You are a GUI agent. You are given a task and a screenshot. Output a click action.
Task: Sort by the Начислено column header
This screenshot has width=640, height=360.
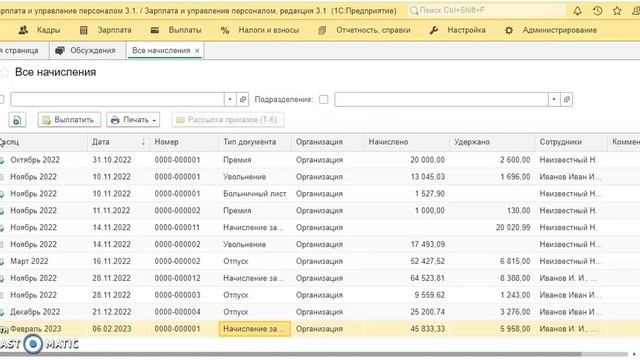coord(406,142)
